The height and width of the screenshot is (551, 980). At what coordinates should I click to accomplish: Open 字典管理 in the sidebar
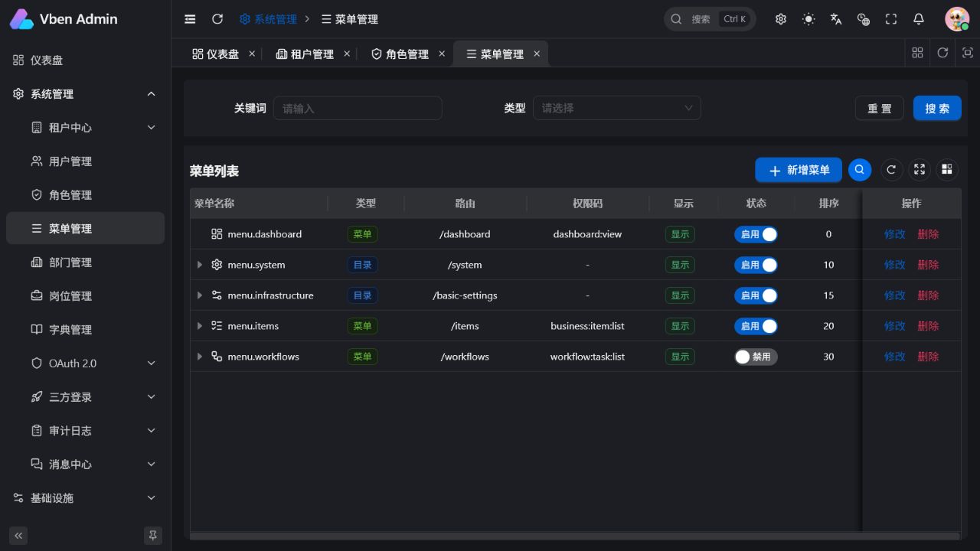tap(85, 330)
